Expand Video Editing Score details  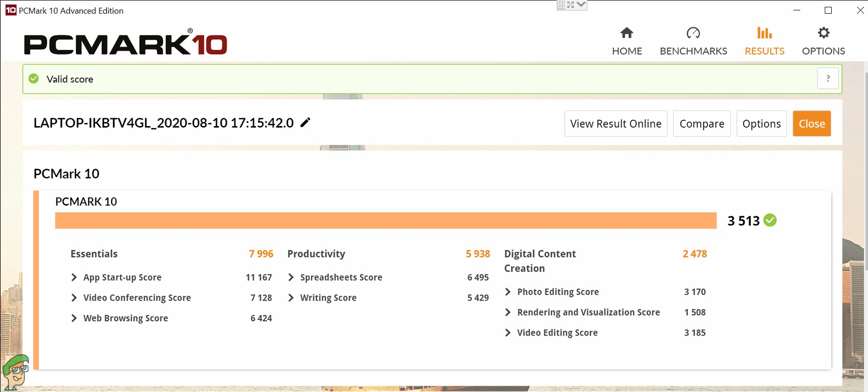point(508,333)
